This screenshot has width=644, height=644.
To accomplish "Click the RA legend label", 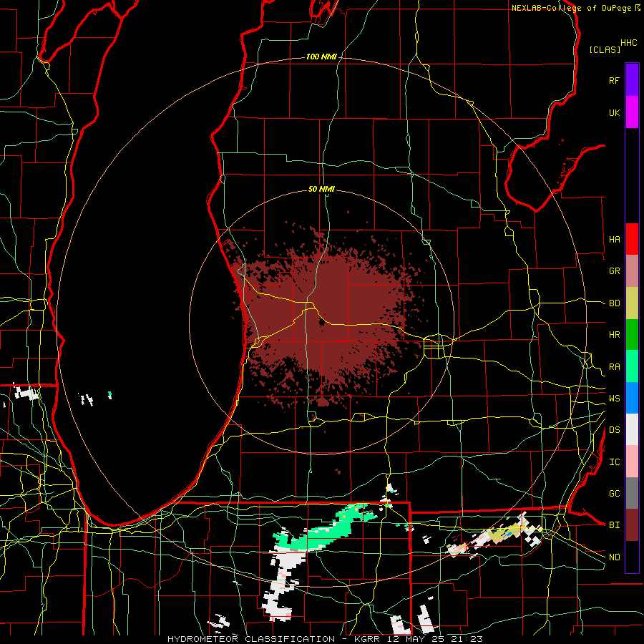I will 614,367.
